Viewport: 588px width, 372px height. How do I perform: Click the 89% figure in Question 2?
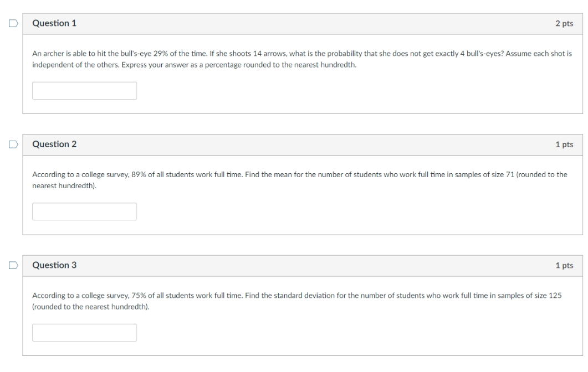139,174
